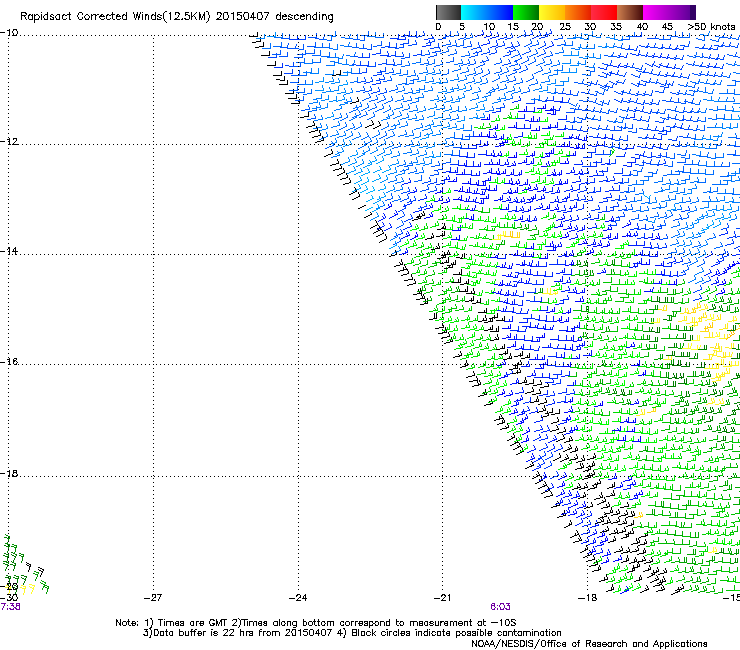Click the NOAA/NESDIS credit line

tap(589, 644)
